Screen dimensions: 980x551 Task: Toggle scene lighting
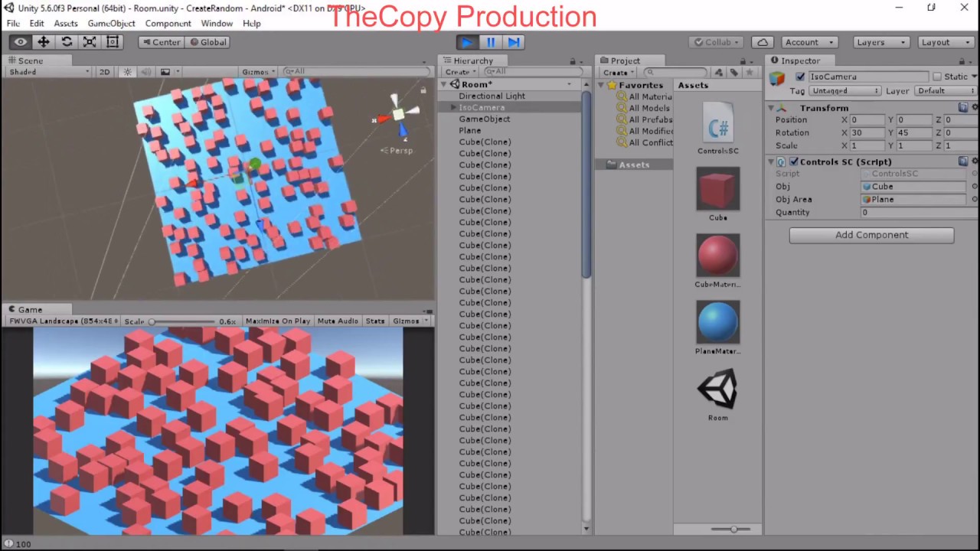(128, 72)
